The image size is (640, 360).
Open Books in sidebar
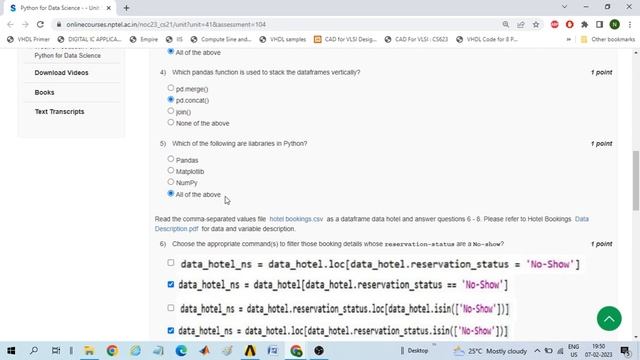(x=44, y=92)
